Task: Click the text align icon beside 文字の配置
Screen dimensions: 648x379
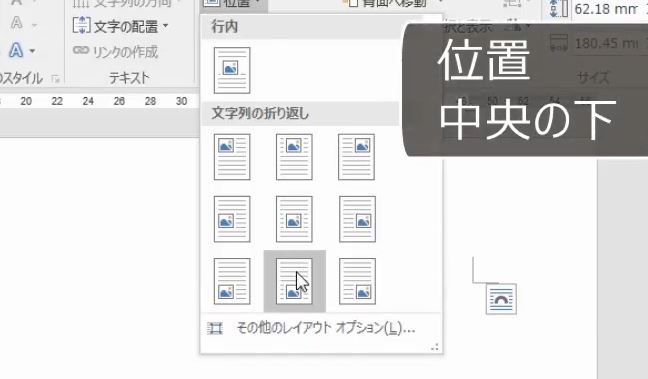Action: 81,26
